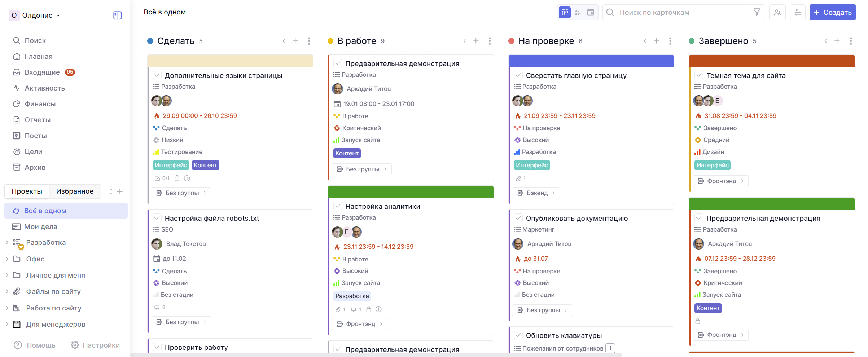Click the Создать button
Viewport: 868px width, 357px height.
click(x=832, y=12)
